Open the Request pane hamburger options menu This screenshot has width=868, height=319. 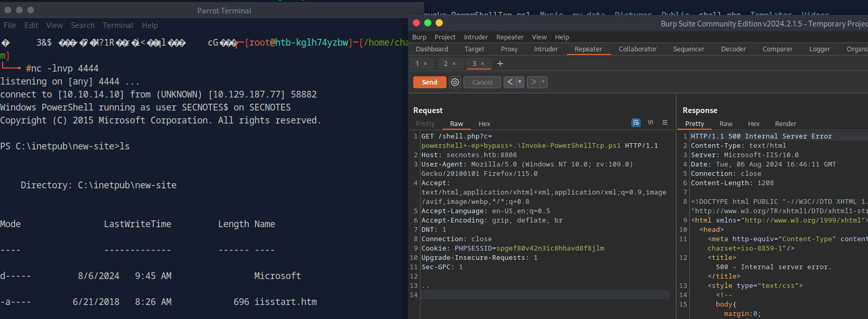click(665, 122)
